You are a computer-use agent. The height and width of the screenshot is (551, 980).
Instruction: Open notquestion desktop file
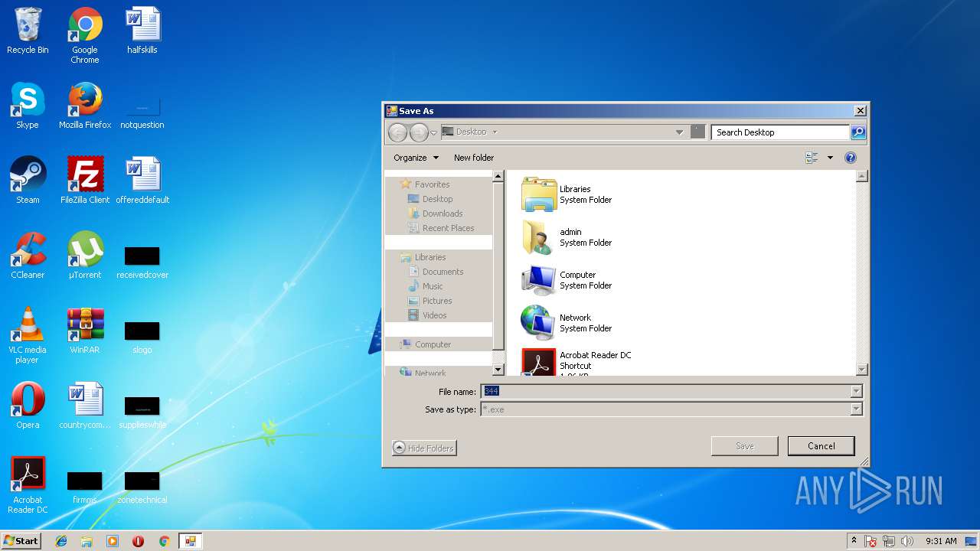click(x=142, y=112)
